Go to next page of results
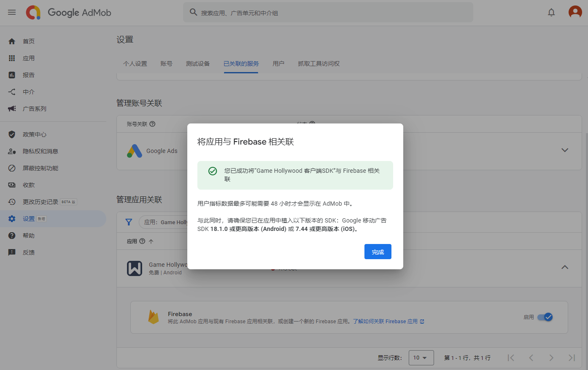Viewport: 588px width, 370px height. [x=551, y=358]
